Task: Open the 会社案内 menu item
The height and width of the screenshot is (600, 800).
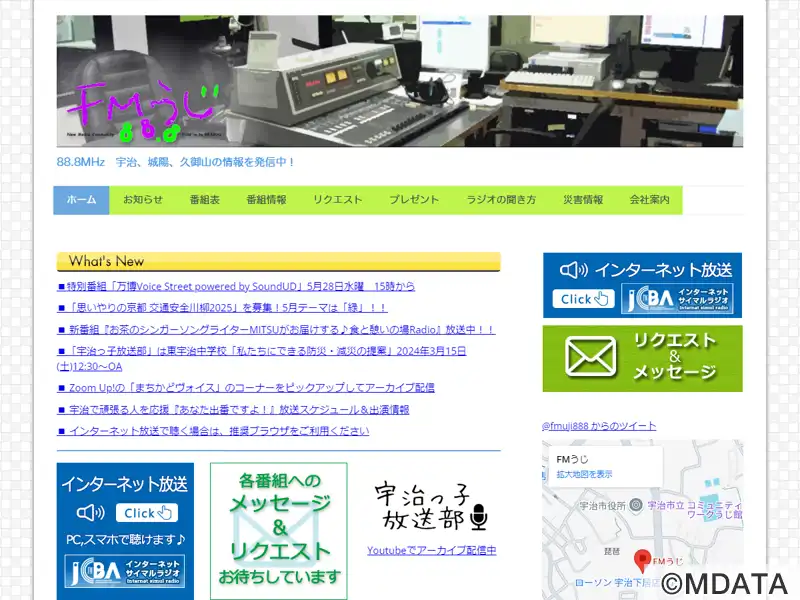Action: (x=649, y=200)
